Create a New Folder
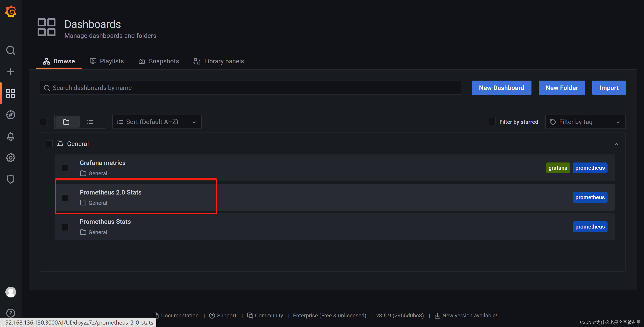Viewport: 644px width, 327px height. pos(562,88)
